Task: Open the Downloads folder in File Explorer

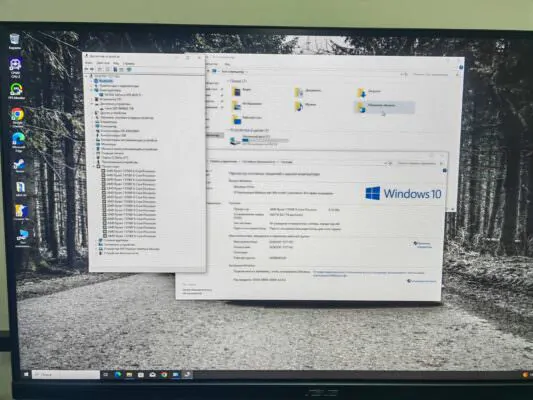Action: click(368, 92)
